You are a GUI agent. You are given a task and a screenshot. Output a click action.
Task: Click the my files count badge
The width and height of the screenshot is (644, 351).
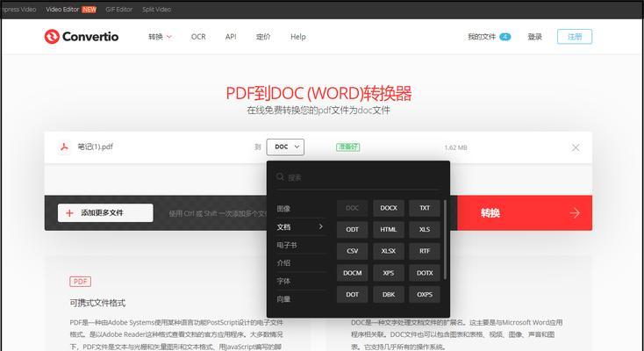pyautogui.click(x=504, y=37)
